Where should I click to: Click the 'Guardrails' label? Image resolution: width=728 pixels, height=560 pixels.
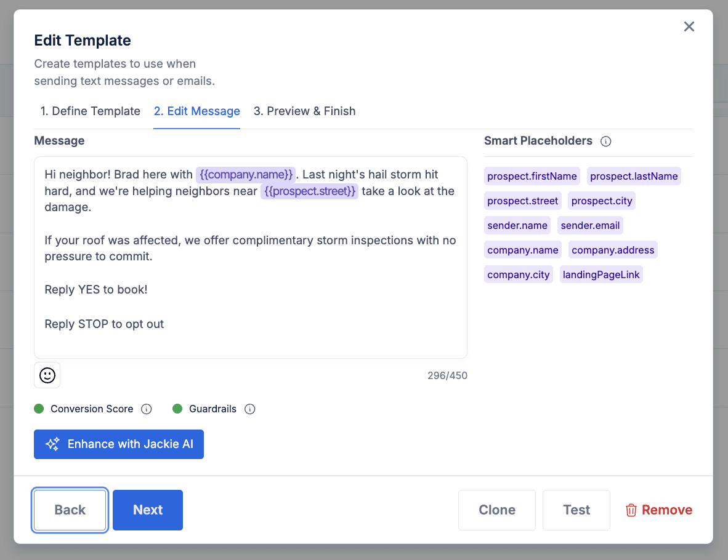coord(212,409)
